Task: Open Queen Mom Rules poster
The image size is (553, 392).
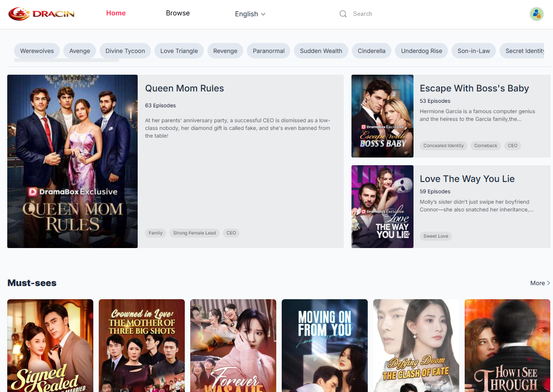Action: click(72, 161)
